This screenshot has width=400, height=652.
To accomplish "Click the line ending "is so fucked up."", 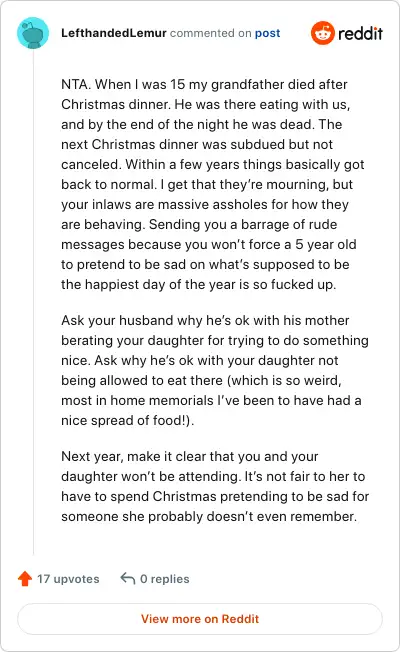I will pos(198,284).
